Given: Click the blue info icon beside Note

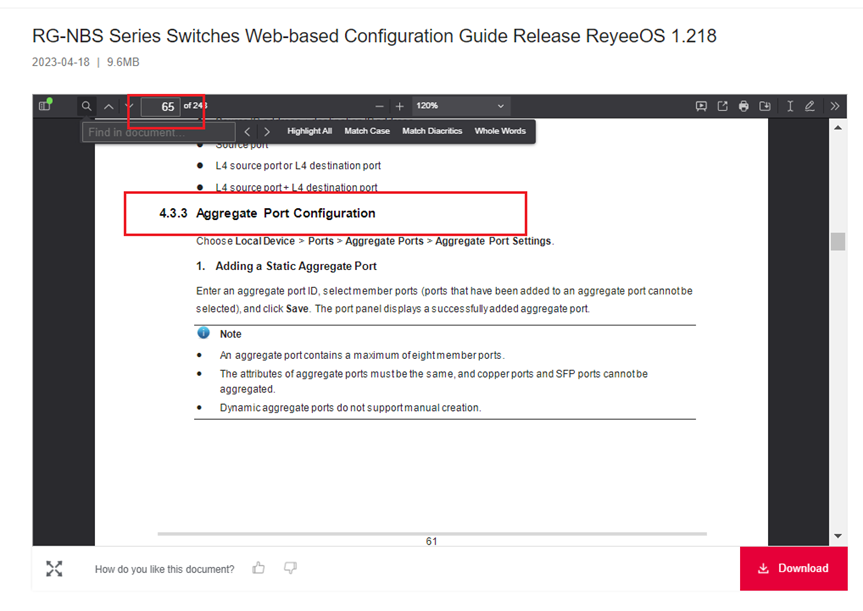Looking at the screenshot, I should click(204, 333).
